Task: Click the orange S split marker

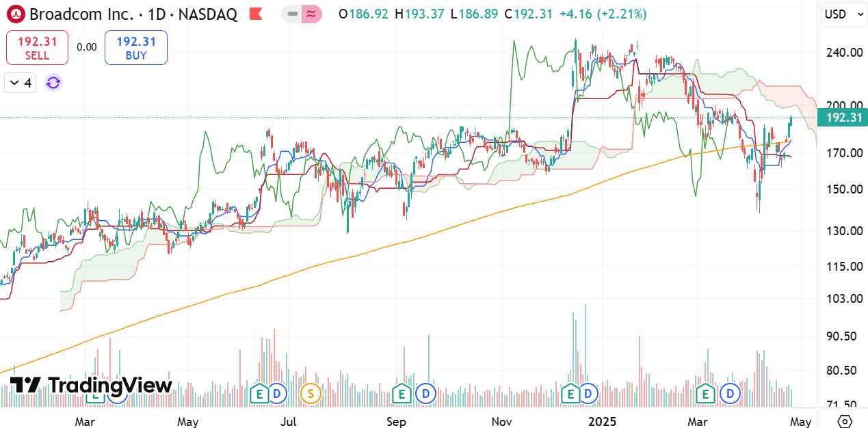Action: pyautogui.click(x=311, y=394)
